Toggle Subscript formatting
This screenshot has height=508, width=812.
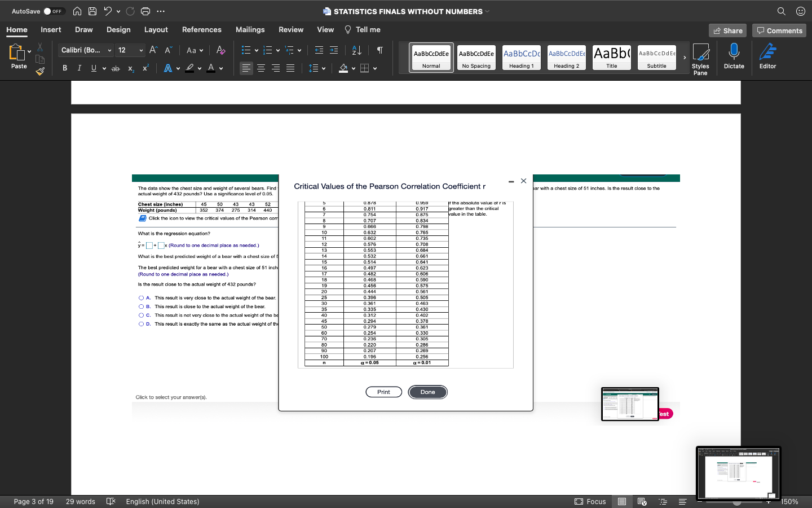coord(131,68)
